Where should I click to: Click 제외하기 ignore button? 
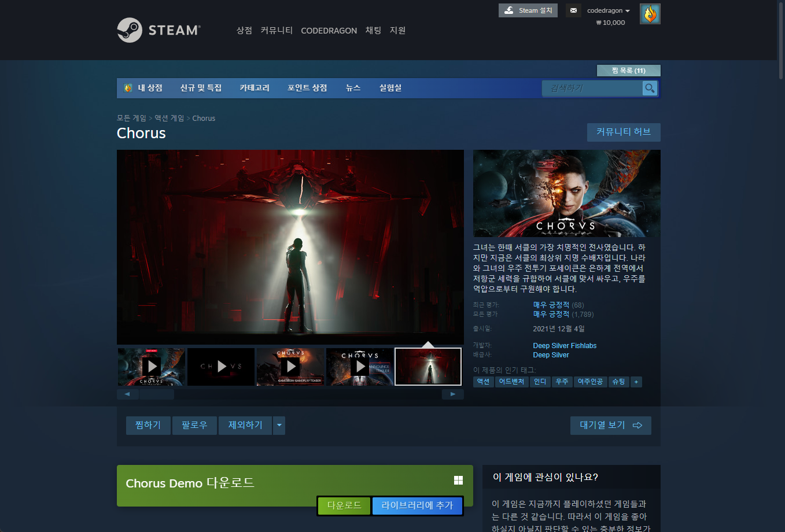(x=245, y=425)
